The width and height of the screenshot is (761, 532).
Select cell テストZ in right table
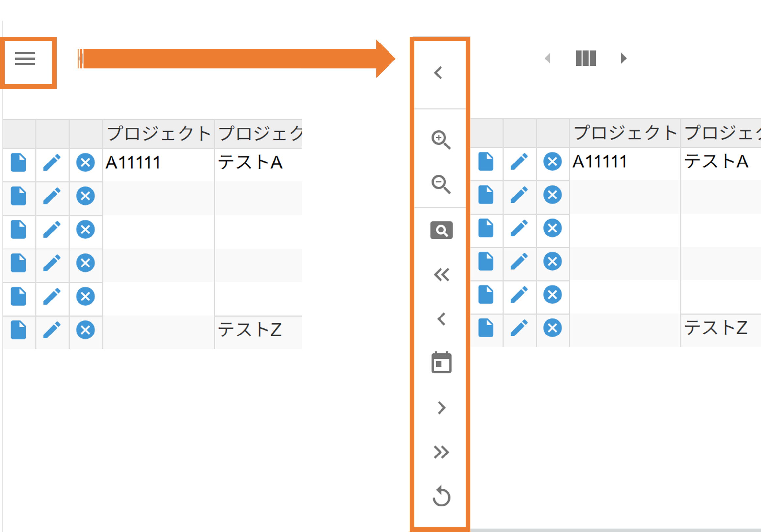point(721,330)
